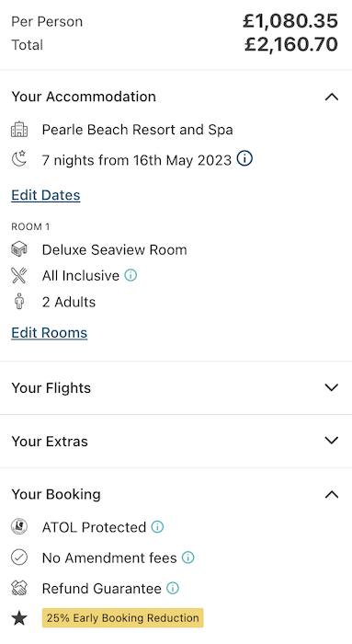
Task: Click the ATOL logo icon
Action: click(x=19, y=526)
